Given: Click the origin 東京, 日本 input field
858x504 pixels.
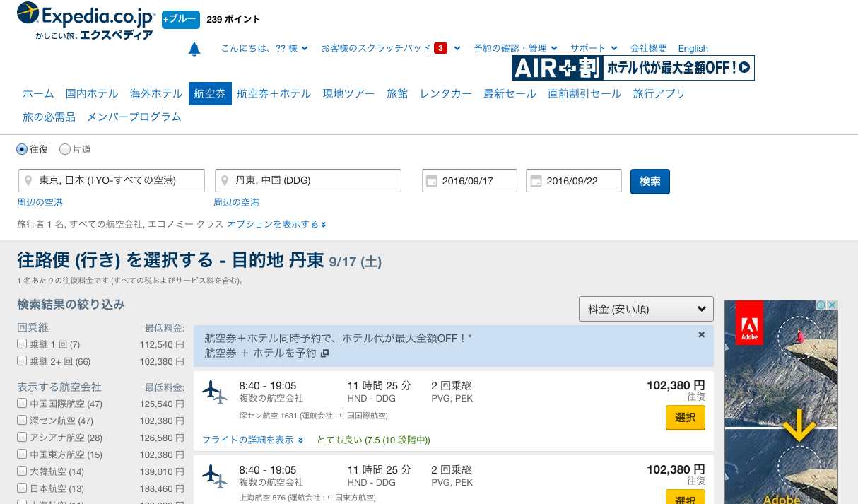Looking at the screenshot, I should click(111, 180).
